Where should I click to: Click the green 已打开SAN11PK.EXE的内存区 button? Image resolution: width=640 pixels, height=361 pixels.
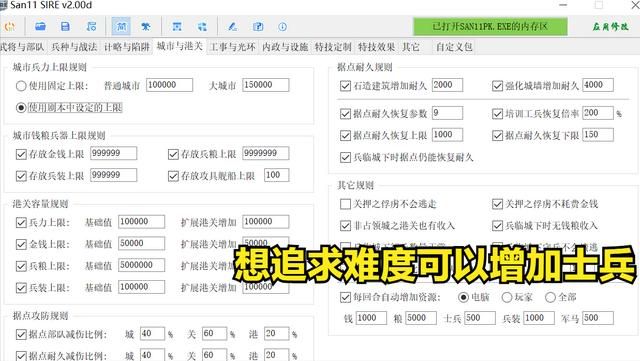click(x=490, y=27)
